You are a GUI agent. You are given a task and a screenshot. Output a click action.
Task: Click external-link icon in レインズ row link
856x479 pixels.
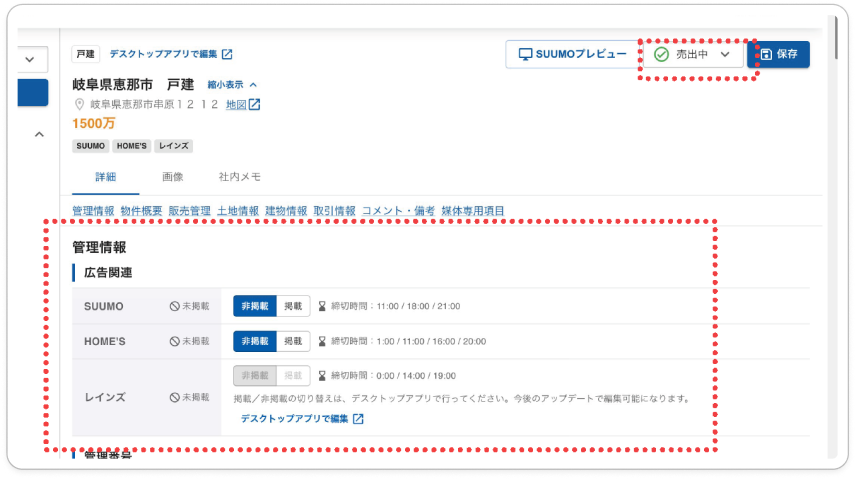tap(358, 419)
